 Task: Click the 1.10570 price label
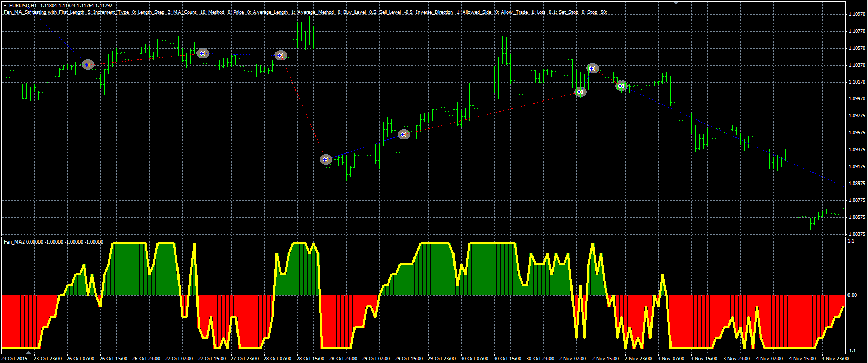(857, 48)
